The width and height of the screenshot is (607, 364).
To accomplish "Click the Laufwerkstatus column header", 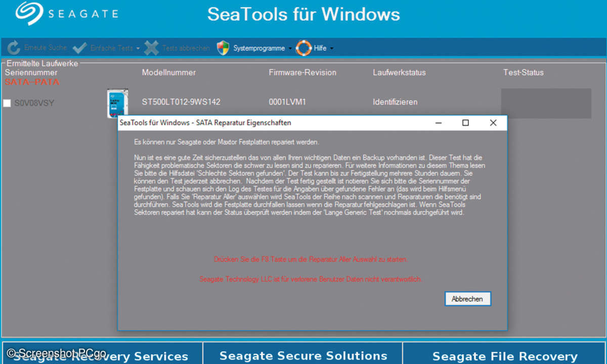I will click(399, 72).
